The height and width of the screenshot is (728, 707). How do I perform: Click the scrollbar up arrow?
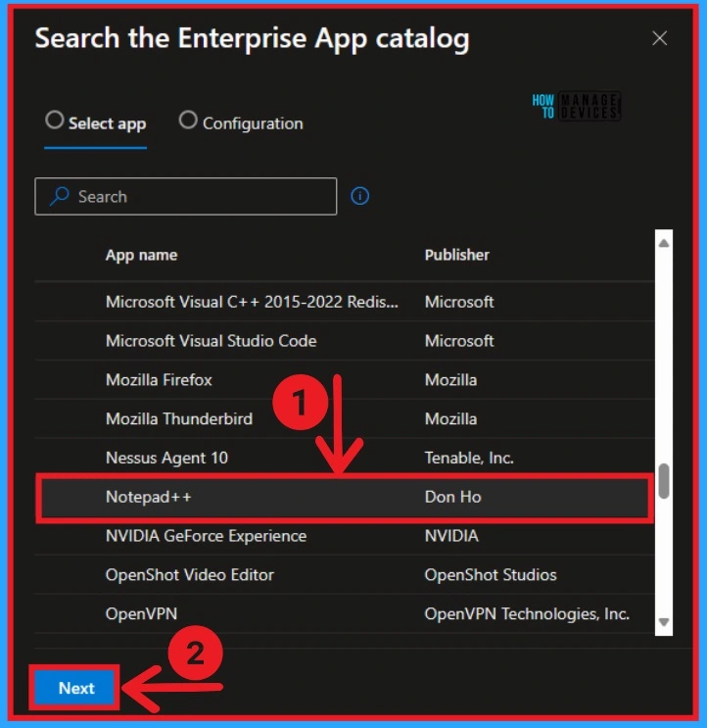[x=664, y=243]
